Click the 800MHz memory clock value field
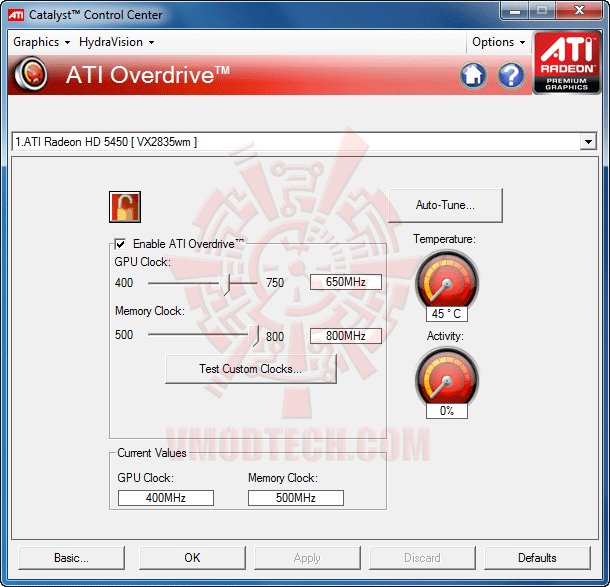The image size is (610, 587). (345, 336)
